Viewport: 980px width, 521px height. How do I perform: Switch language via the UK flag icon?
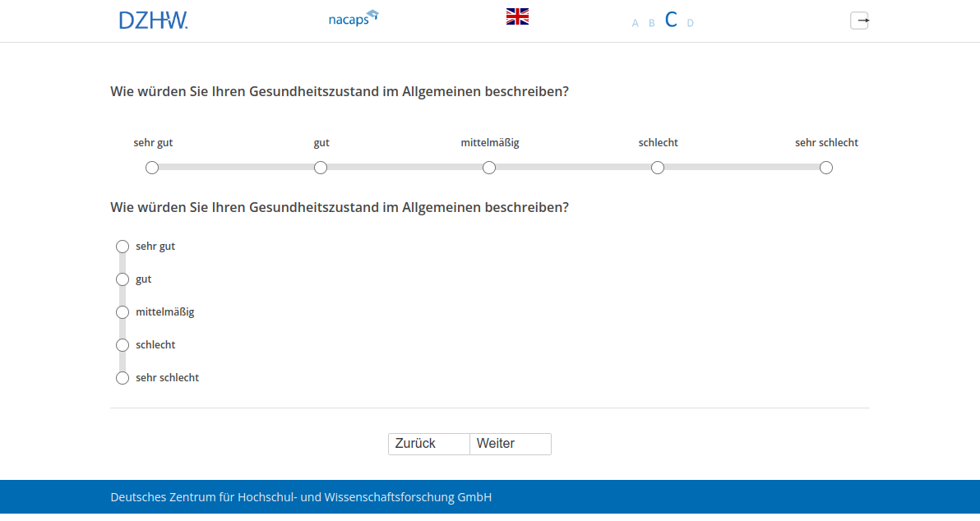517,16
